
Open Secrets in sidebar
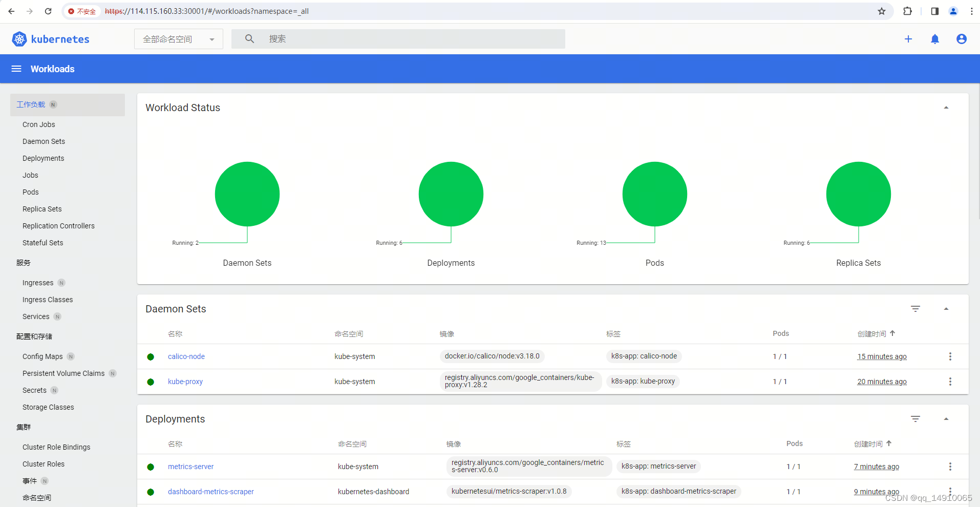point(34,390)
